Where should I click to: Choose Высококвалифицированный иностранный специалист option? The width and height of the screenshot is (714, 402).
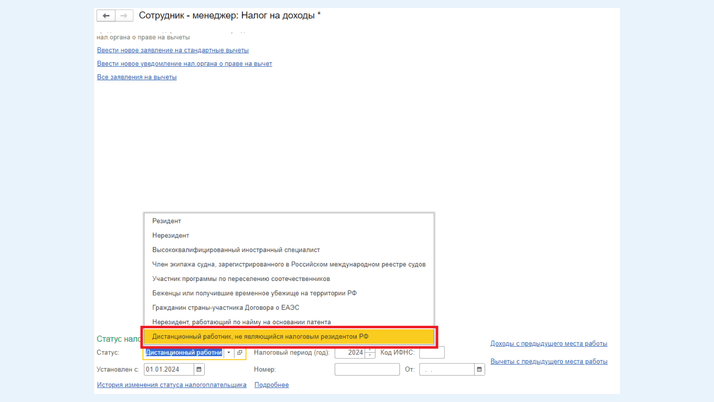tap(289, 250)
